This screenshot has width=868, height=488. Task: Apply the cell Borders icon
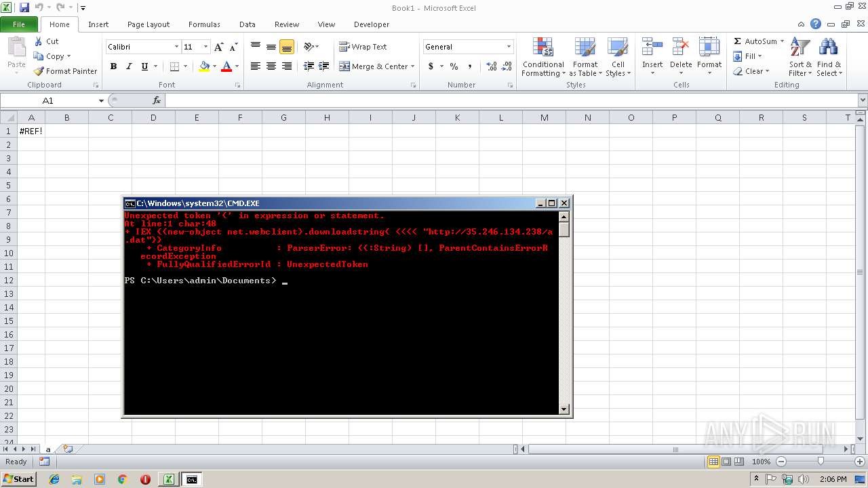pos(174,66)
